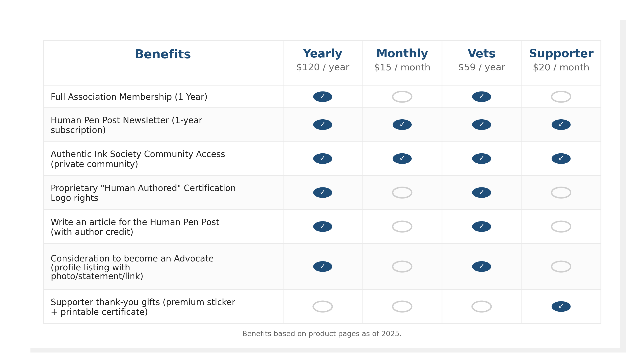Click the Vets plan heading
This screenshot has height=364, width=644.
(481, 54)
